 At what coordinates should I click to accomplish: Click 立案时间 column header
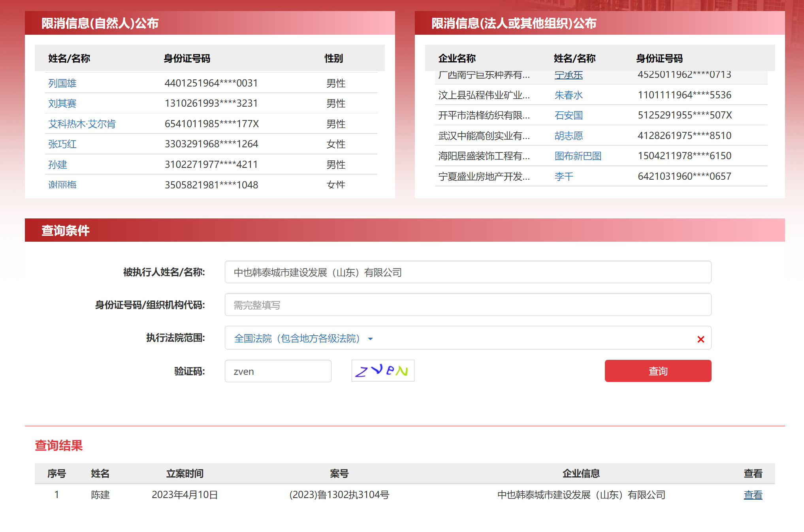(x=185, y=474)
